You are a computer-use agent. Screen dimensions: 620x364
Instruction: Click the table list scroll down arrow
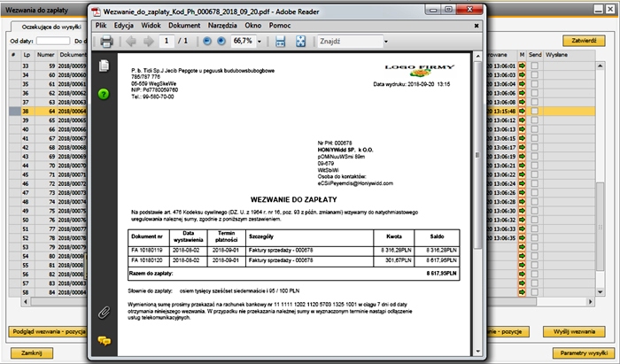pyautogui.click(x=601, y=292)
